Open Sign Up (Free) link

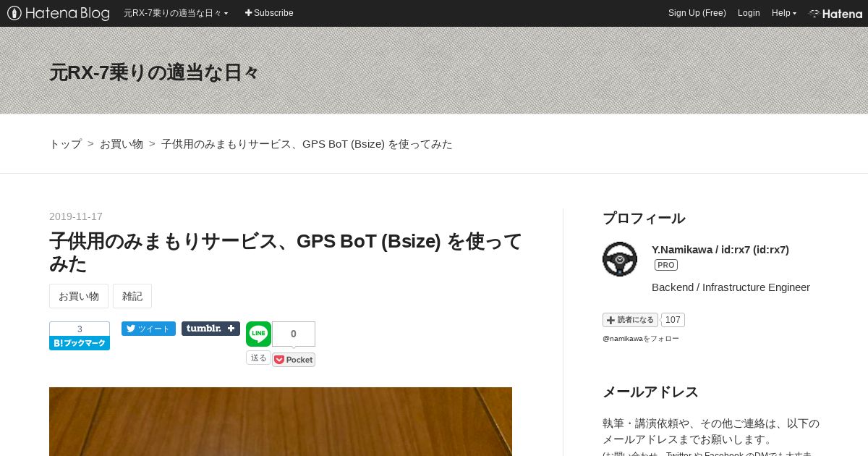[x=697, y=13]
